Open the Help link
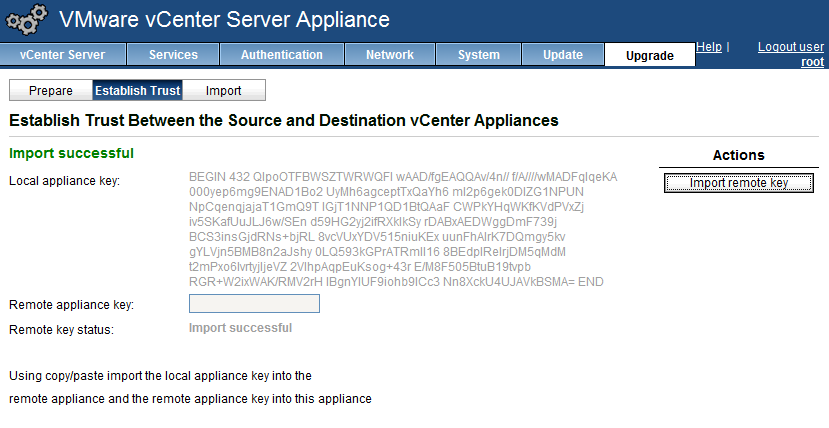 pos(708,47)
